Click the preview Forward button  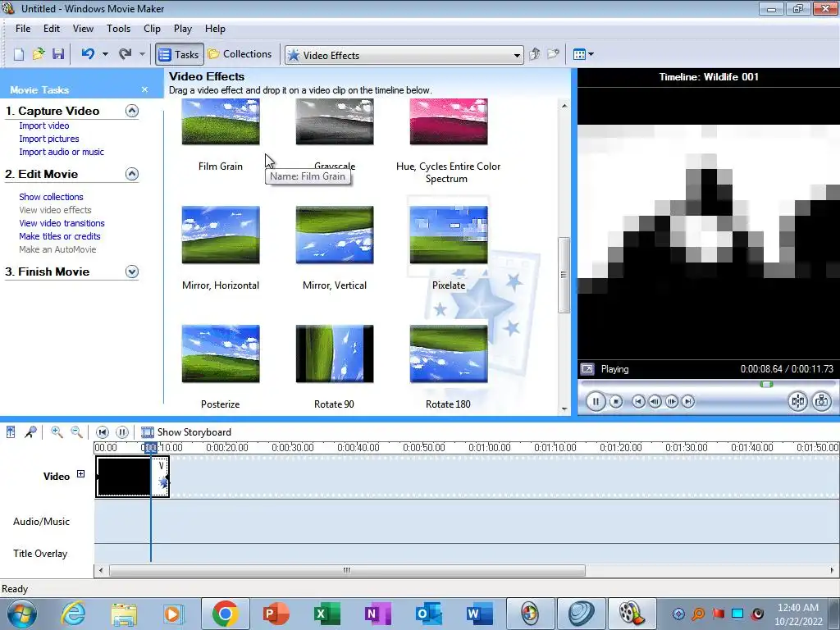[x=688, y=401]
